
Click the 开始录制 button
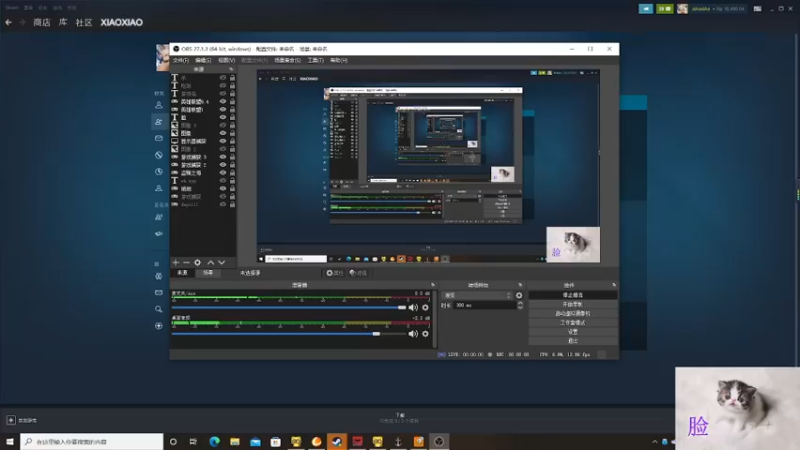(572, 304)
